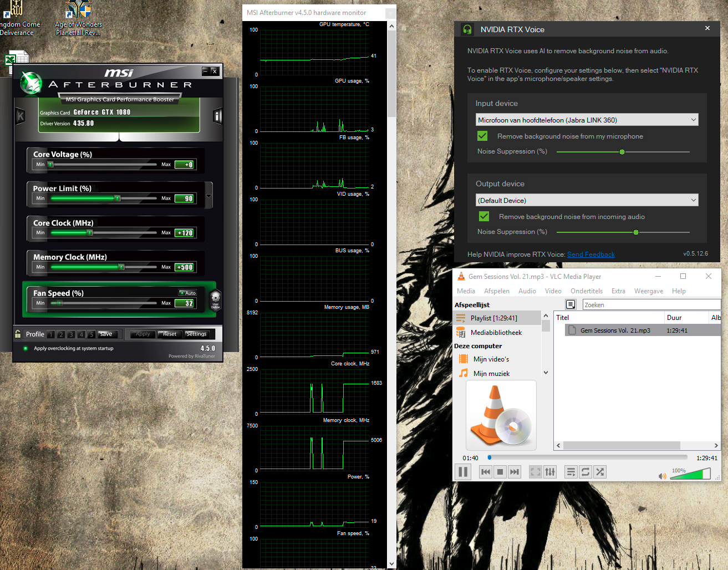This screenshot has width=728, height=570.
Task: Expand Power Limit temperature options arrow
Action: pyautogui.click(x=209, y=195)
